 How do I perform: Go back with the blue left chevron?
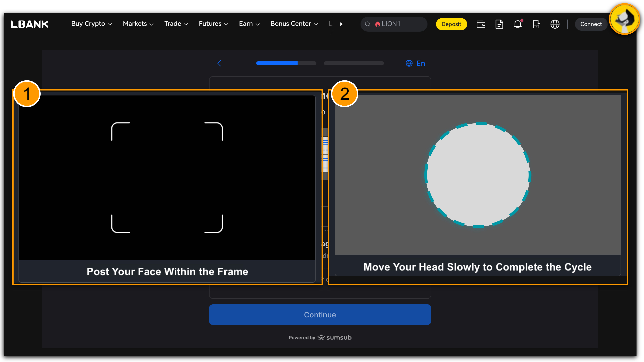click(x=219, y=63)
